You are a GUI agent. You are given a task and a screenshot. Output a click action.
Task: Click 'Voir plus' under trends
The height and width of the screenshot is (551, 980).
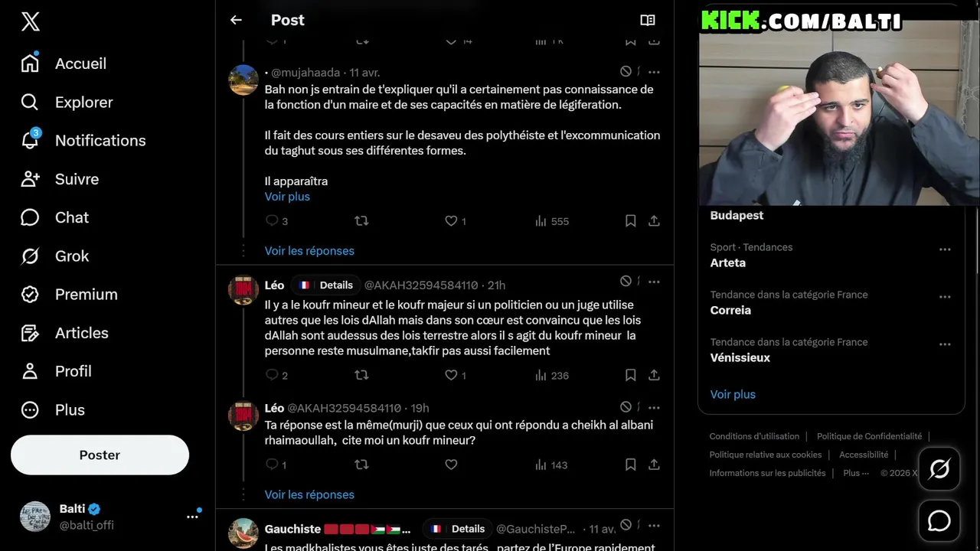pyautogui.click(x=733, y=394)
